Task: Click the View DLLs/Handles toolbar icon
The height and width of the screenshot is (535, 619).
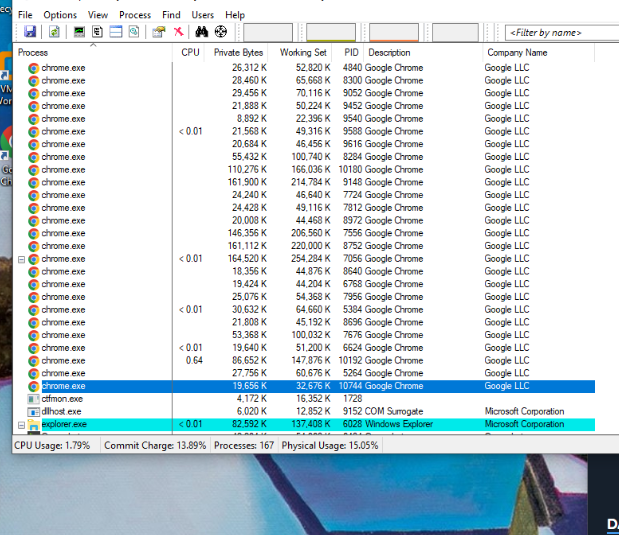Action: coord(134,32)
